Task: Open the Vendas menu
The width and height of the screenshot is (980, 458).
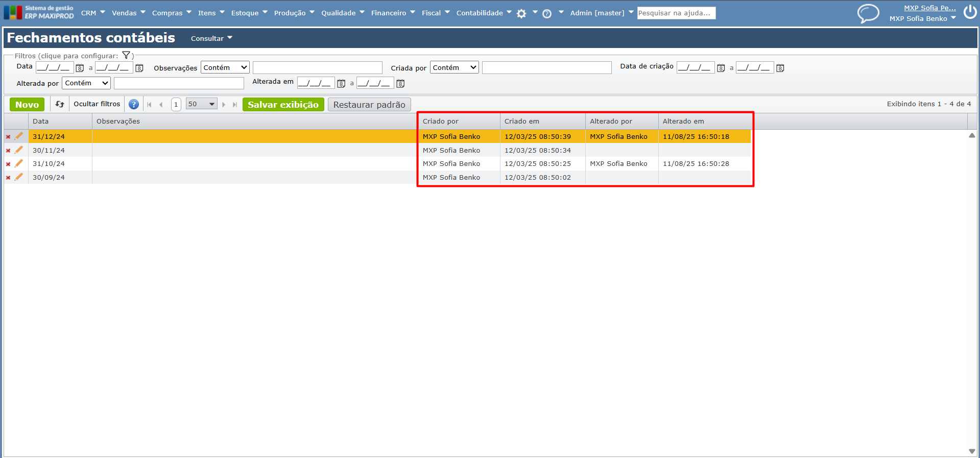Action: click(x=129, y=13)
